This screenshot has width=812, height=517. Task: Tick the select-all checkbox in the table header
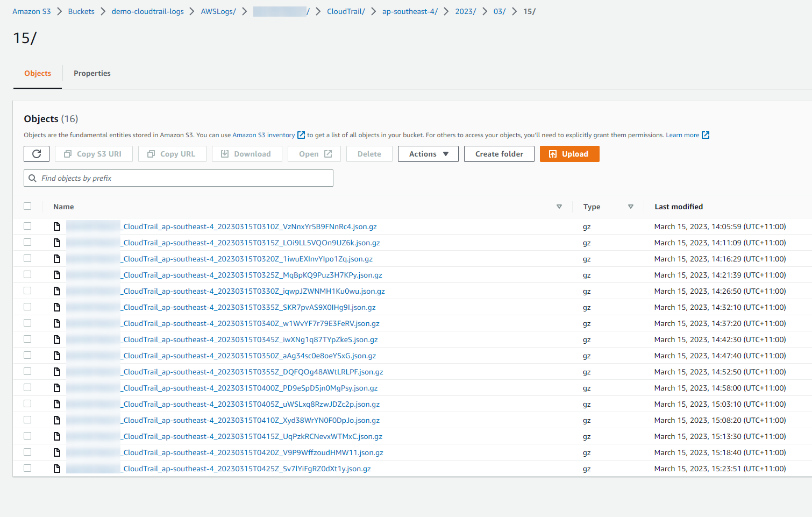coord(27,206)
